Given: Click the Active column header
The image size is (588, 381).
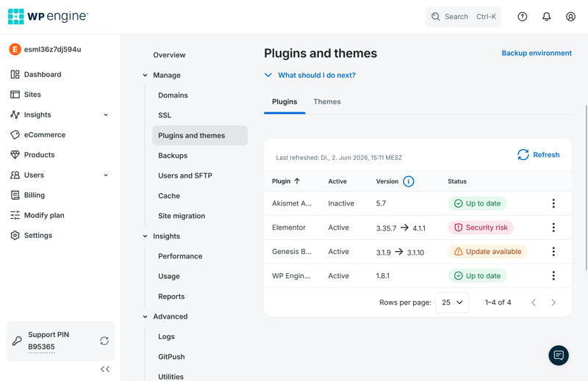Looking at the screenshot, I should (x=337, y=181).
